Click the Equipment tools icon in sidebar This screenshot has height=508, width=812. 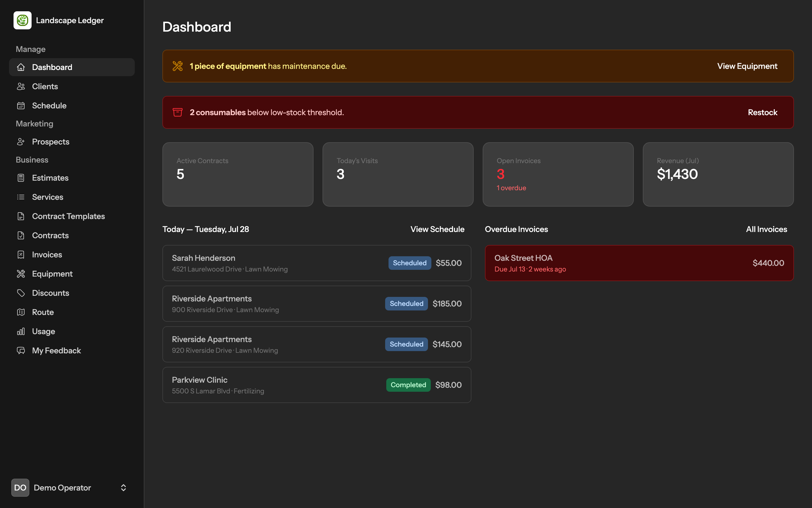pos(21,274)
